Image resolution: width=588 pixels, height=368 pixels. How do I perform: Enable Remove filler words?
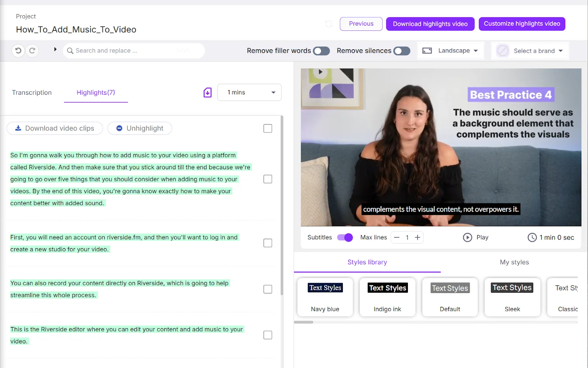click(321, 51)
